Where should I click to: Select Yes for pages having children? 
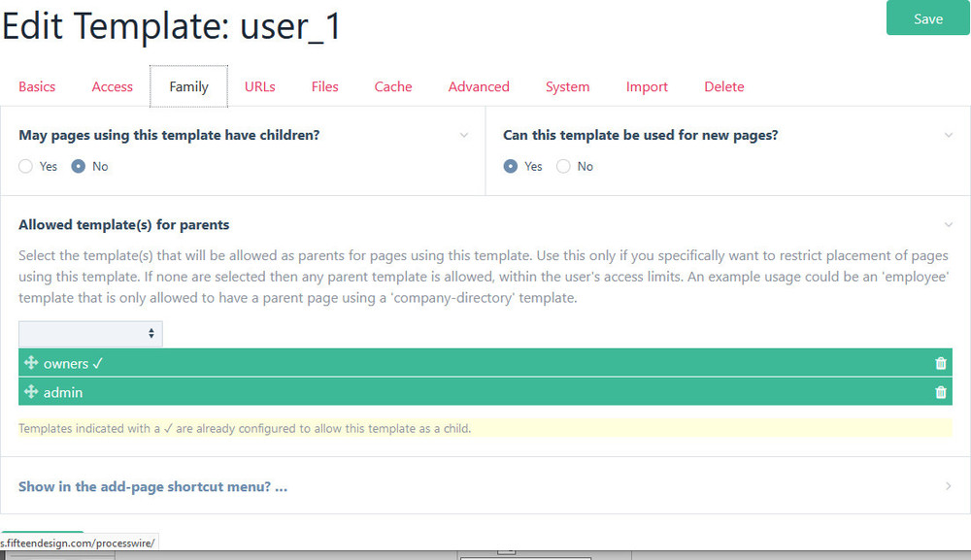[26, 167]
